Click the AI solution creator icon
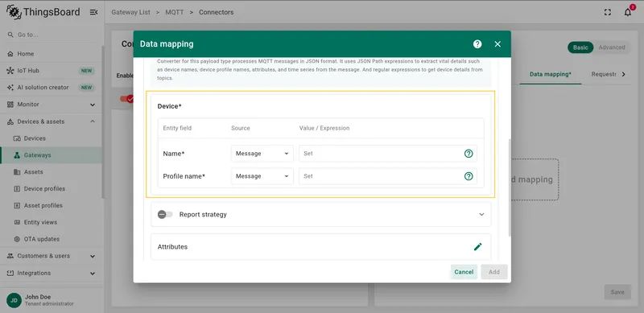The width and height of the screenshot is (644, 313). 10,88
